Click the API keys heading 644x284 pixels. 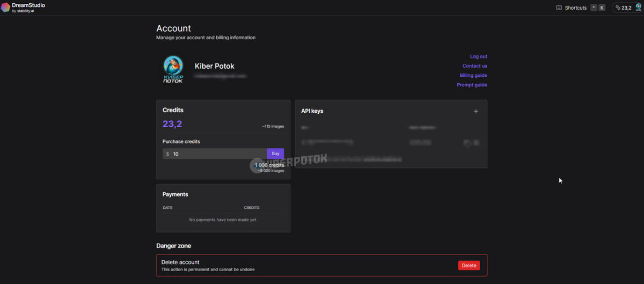pos(312,111)
